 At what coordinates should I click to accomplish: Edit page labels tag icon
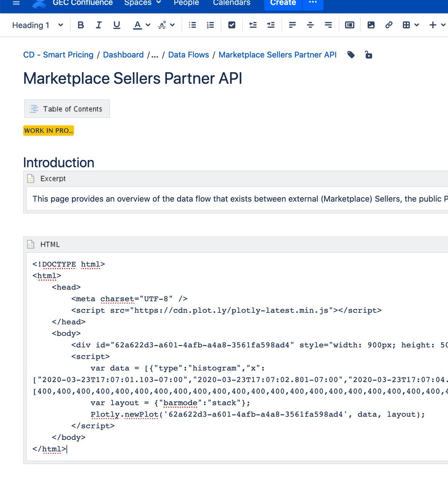[x=351, y=55]
